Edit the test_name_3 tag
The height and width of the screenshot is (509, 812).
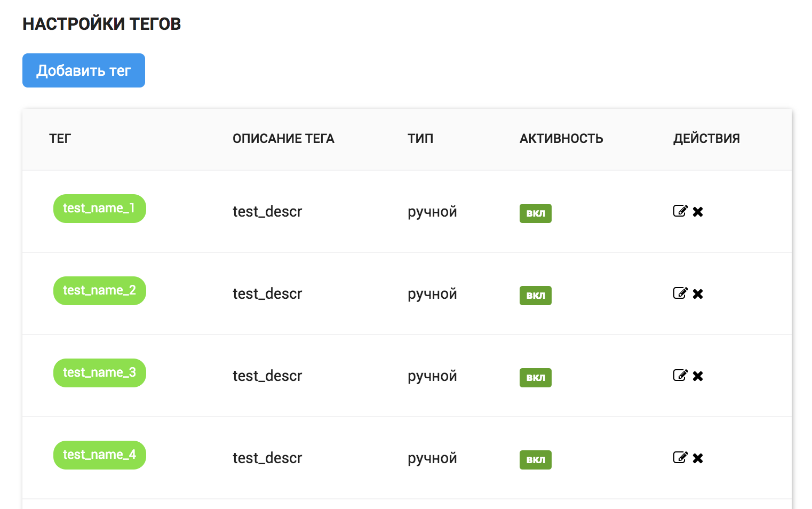pos(680,375)
